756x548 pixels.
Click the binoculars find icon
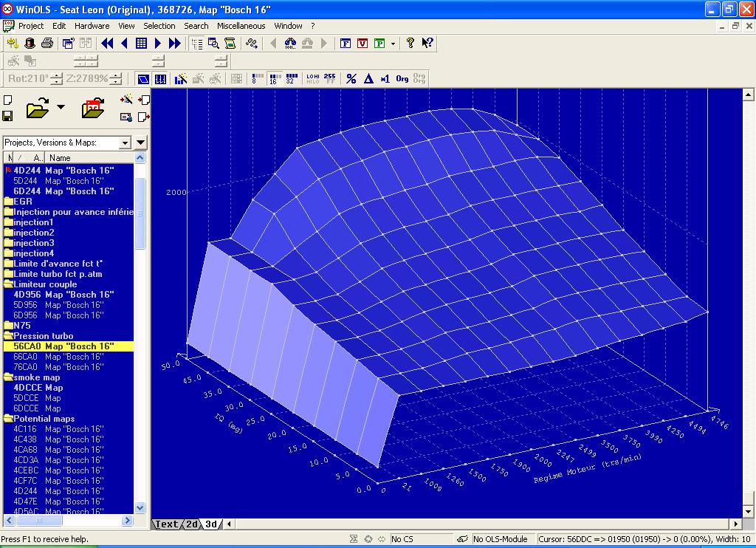coord(290,44)
